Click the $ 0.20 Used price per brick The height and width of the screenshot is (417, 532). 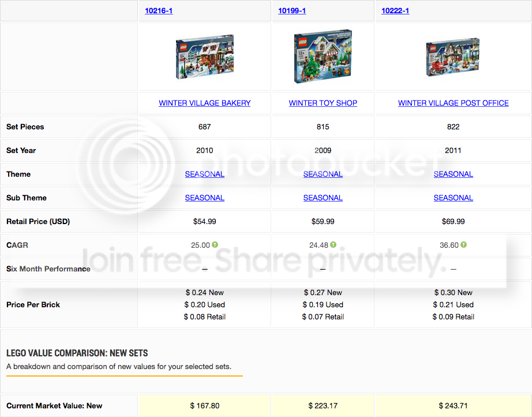205,304
